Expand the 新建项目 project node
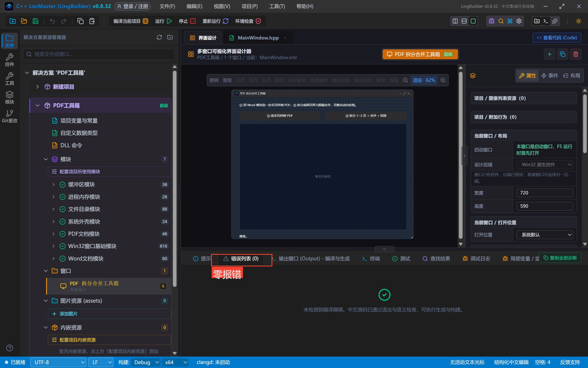 (37, 87)
